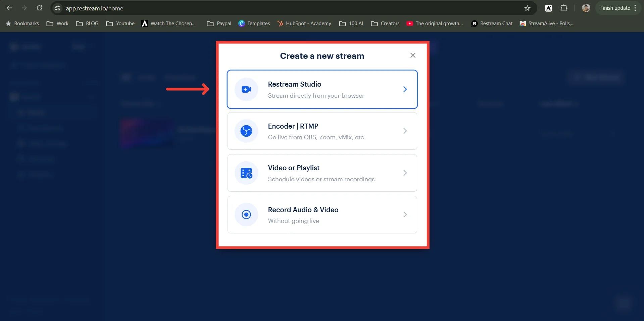Click the chevron on Encoder | RTMP option
The height and width of the screenshot is (321, 644).
[x=405, y=131]
